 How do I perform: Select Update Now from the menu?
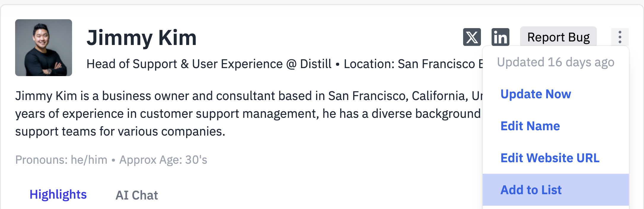point(535,94)
